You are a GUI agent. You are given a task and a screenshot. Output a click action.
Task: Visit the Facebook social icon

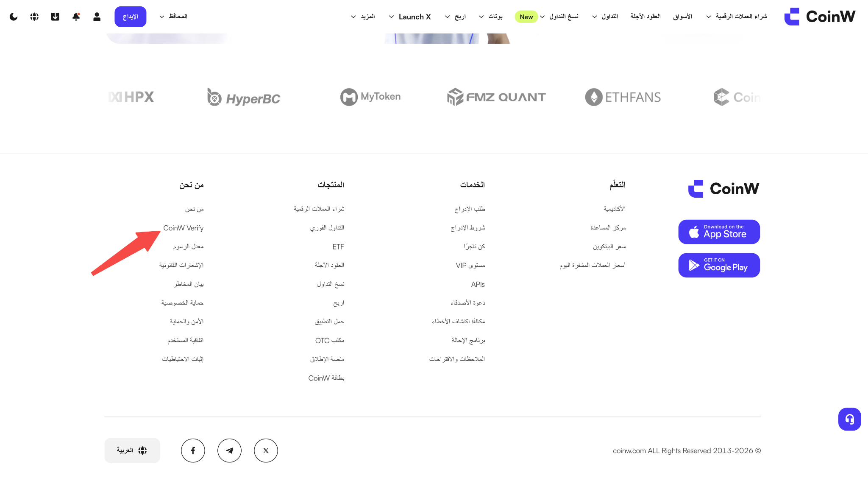click(193, 450)
